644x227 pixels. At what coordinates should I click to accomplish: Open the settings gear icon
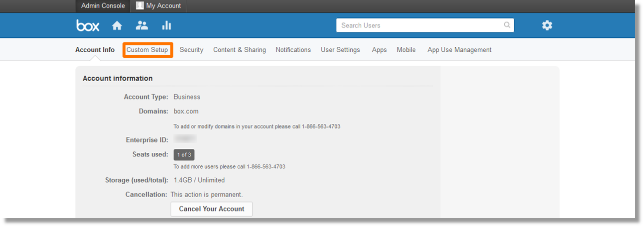pos(547,25)
